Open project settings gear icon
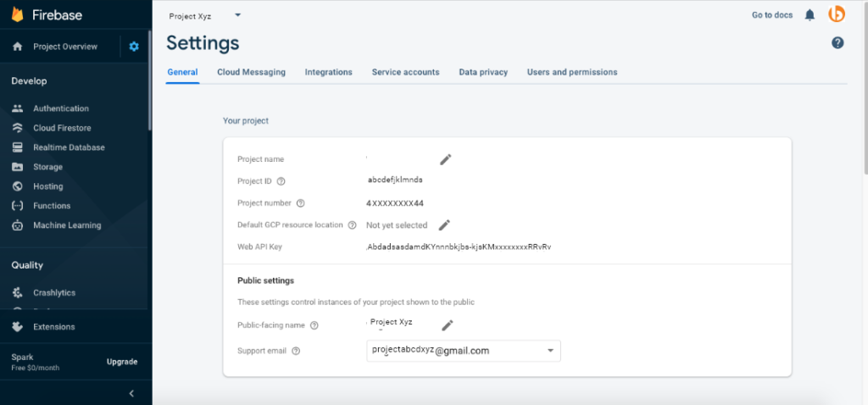This screenshot has width=868, height=405. [134, 47]
